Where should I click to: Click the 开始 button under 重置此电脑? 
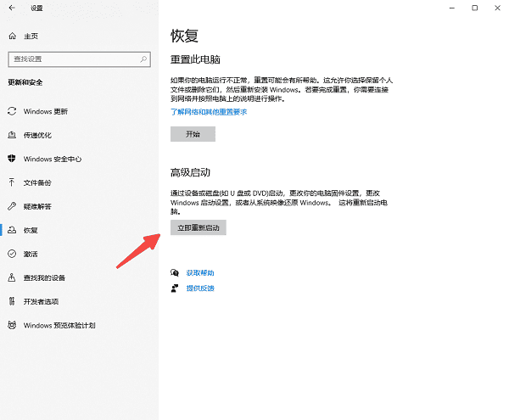pyautogui.click(x=193, y=134)
